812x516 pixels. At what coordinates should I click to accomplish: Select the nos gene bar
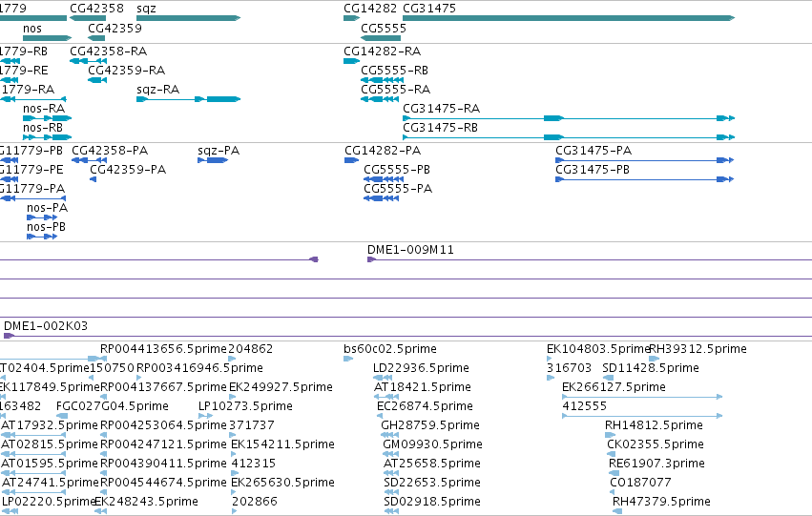(x=47, y=38)
